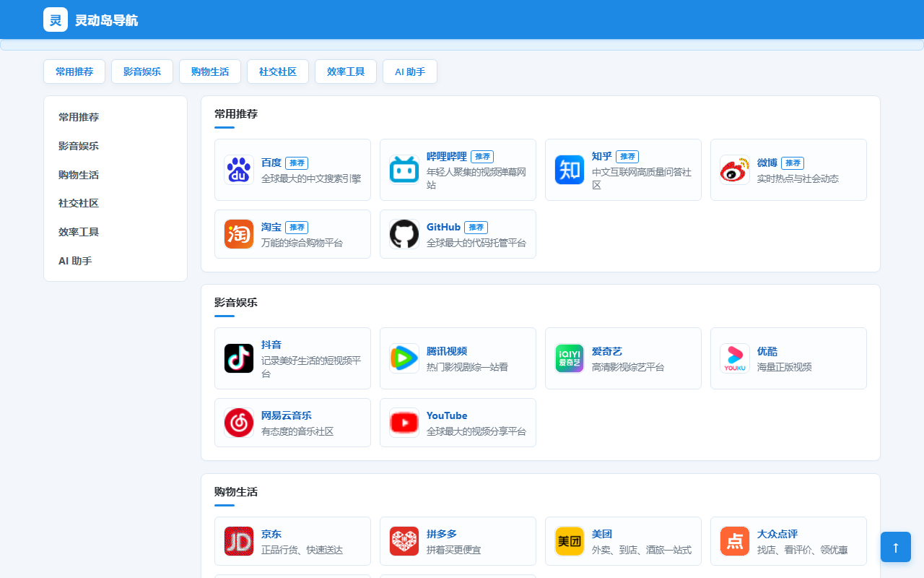Viewport: 924px width, 578px height.
Task: Choose 影音娱乐 in the left sidebar
Action: [115, 146]
